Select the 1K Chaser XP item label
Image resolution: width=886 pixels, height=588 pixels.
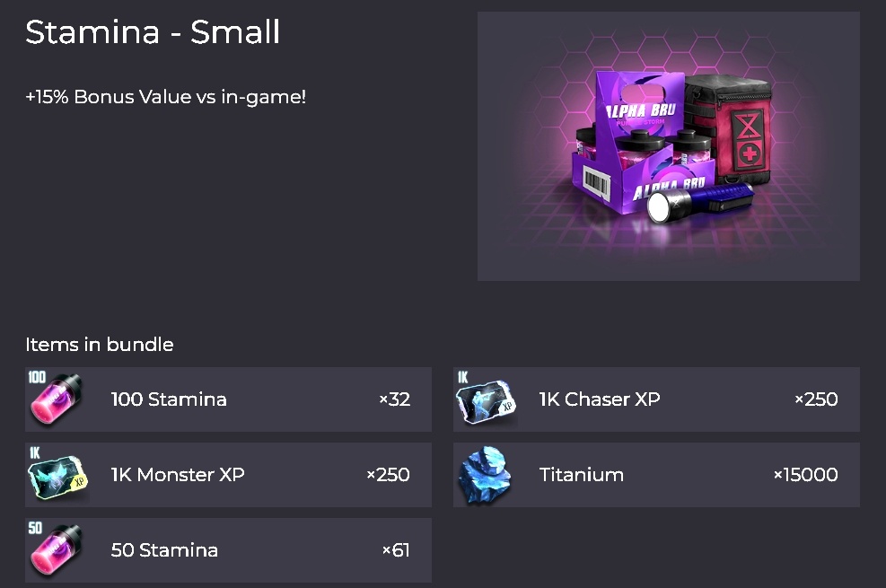pyautogui.click(x=600, y=399)
